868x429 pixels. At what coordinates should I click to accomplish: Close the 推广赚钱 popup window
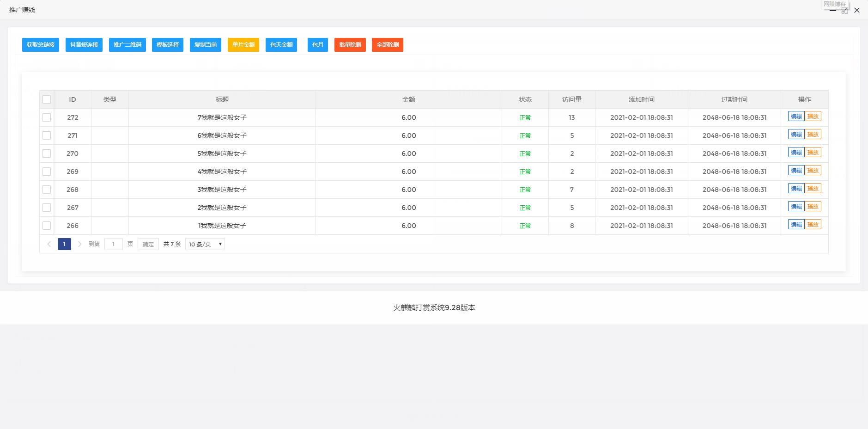pyautogui.click(x=857, y=10)
